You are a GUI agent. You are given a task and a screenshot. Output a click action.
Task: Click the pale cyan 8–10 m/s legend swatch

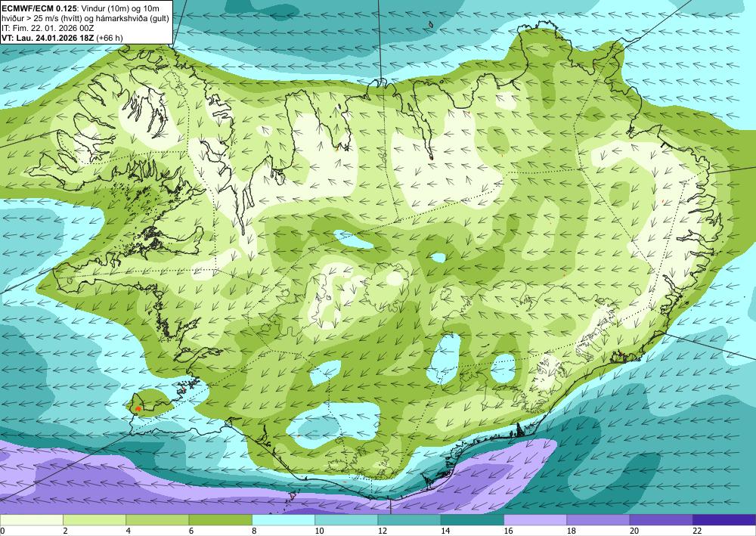[283, 520]
